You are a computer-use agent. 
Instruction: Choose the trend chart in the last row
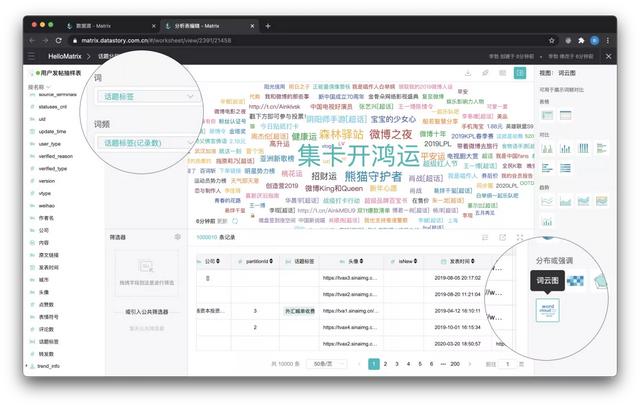547,222
